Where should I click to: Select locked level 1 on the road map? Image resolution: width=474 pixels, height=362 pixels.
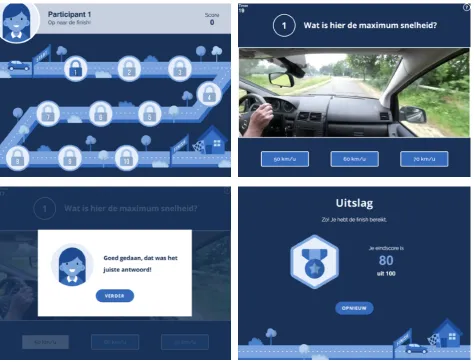[76, 69]
